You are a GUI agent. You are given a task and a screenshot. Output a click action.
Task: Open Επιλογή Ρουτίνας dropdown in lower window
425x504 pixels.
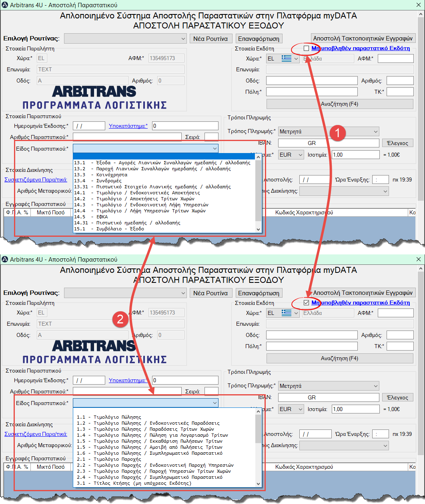click(125, 293)
